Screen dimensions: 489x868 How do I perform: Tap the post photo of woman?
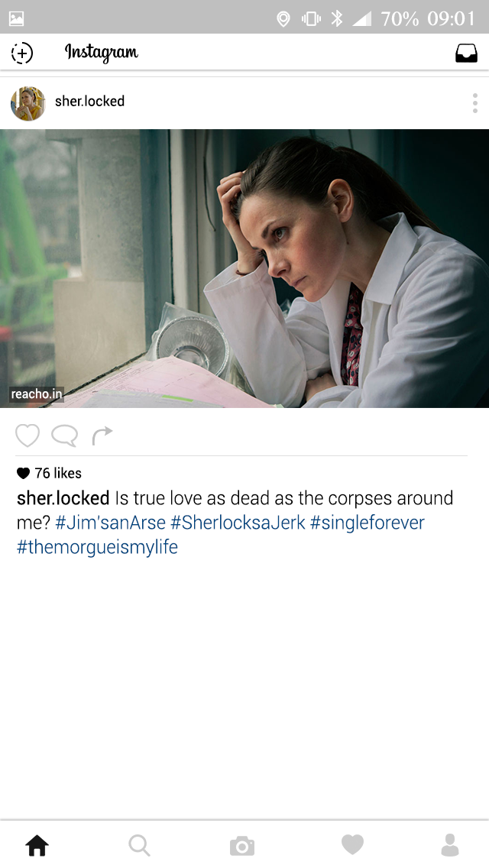coord(244,268)
